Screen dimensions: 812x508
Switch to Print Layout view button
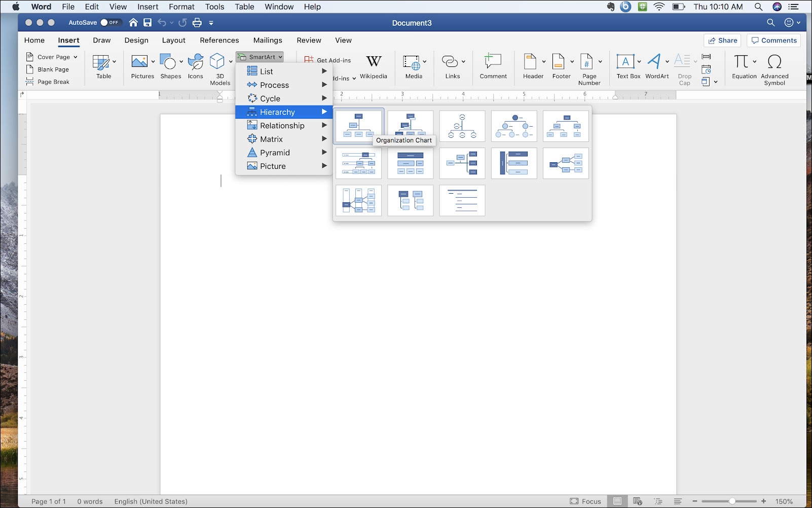[617, 501]
